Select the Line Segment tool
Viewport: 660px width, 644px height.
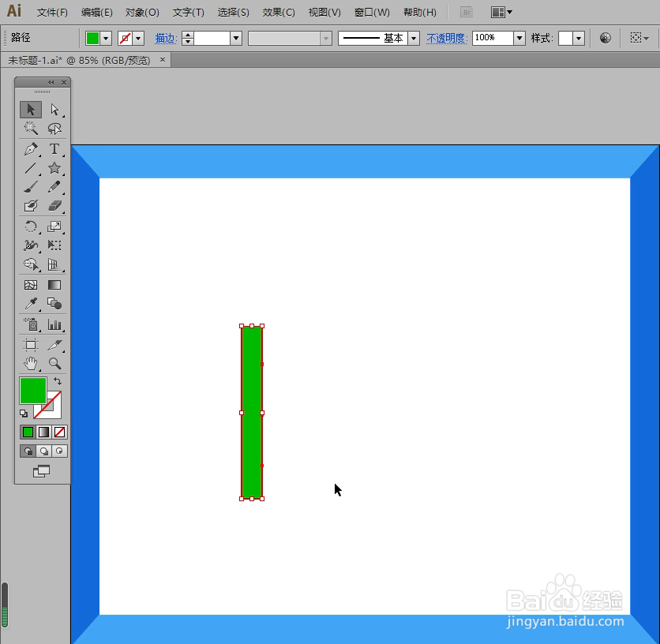(x=31, y=168)
